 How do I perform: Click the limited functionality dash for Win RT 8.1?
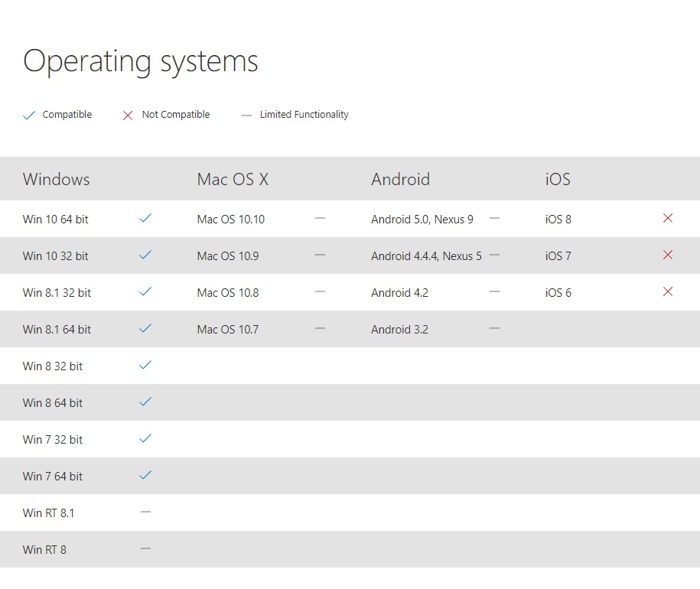(x=145, y=512)
